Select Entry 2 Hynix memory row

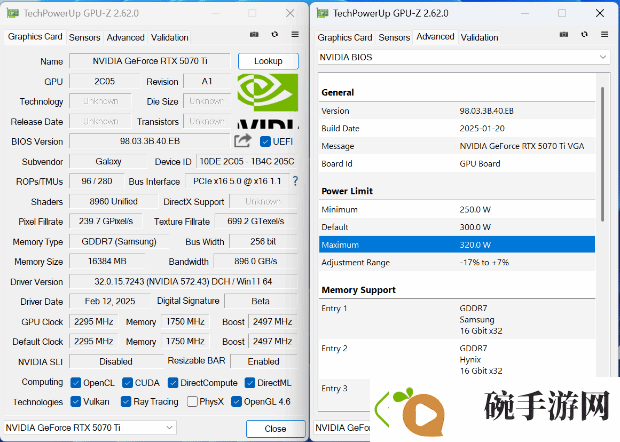457,359
